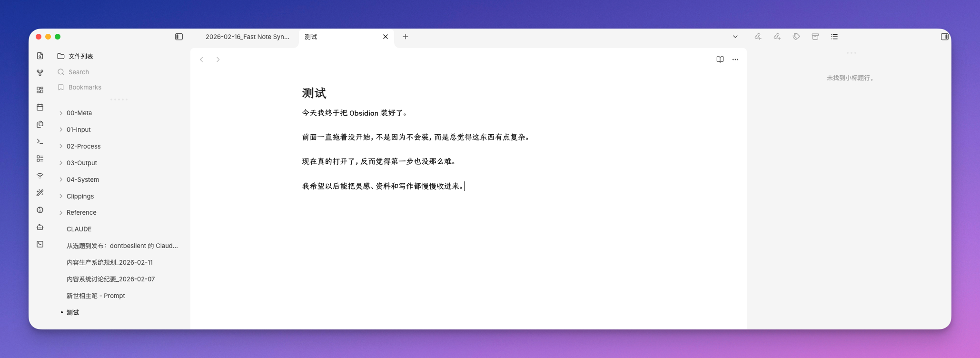
Task: Open the tags panel icon
Action: coord(796,37)
